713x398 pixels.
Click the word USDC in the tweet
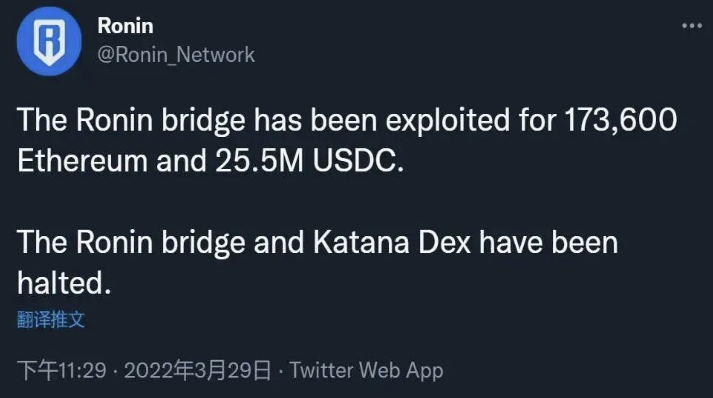point(358,161)
